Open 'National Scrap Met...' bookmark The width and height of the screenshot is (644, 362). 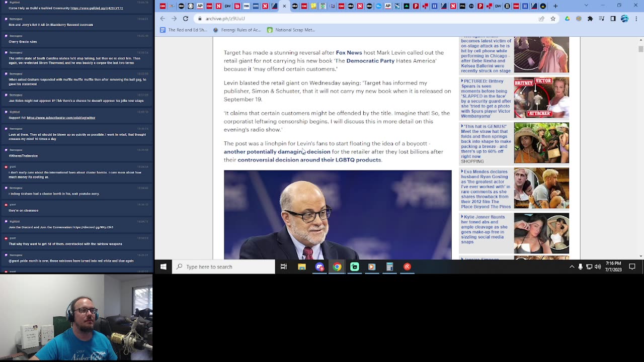point(291,30)
